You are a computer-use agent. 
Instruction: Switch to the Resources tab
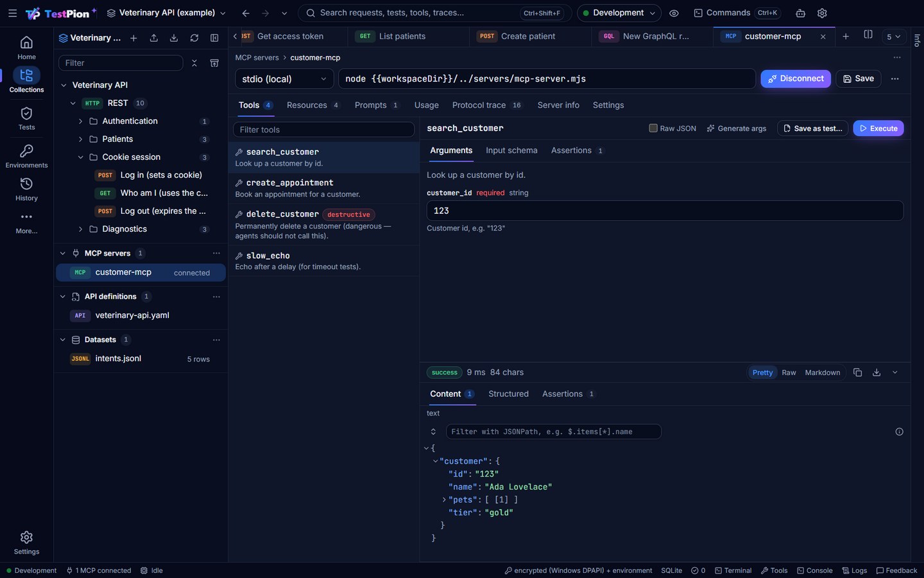pyautogui.click(x=313, y=105)
